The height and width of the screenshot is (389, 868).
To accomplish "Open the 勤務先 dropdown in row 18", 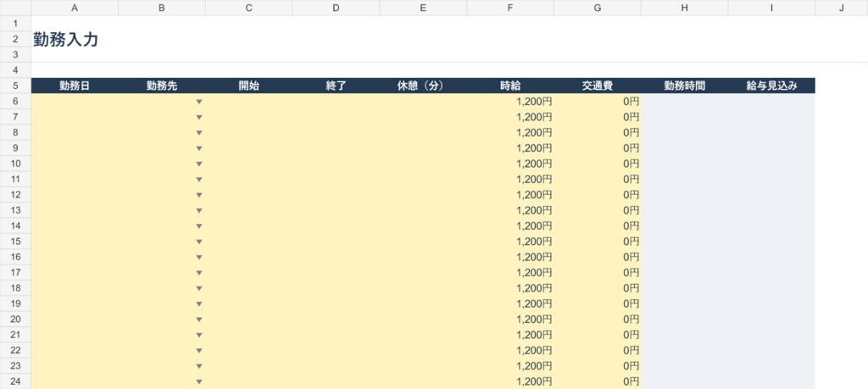I will click(199, 288).
